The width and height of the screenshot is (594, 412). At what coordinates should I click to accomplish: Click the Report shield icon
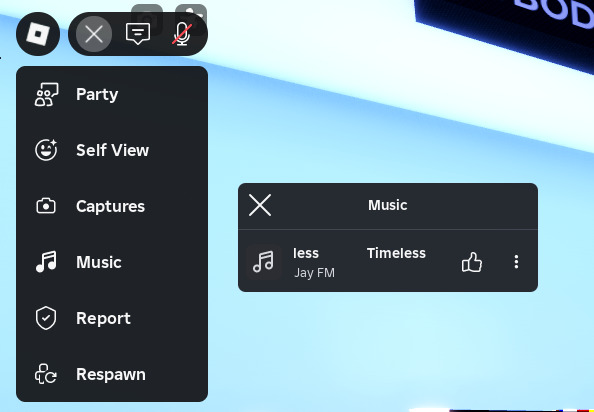pyautogui.click(x=46, y=318)
